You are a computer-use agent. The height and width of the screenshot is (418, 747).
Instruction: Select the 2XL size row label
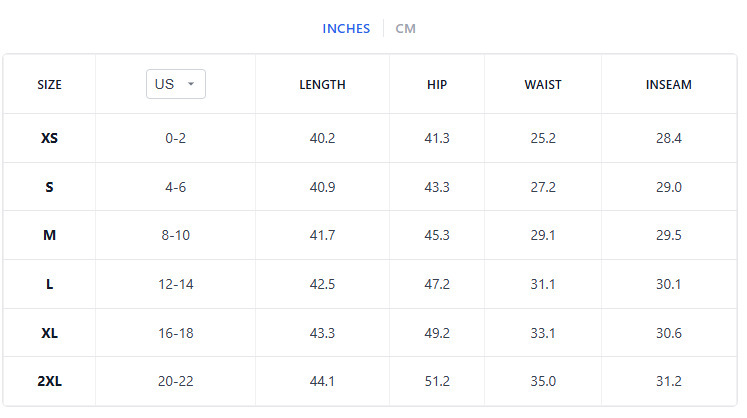(49, 381)
